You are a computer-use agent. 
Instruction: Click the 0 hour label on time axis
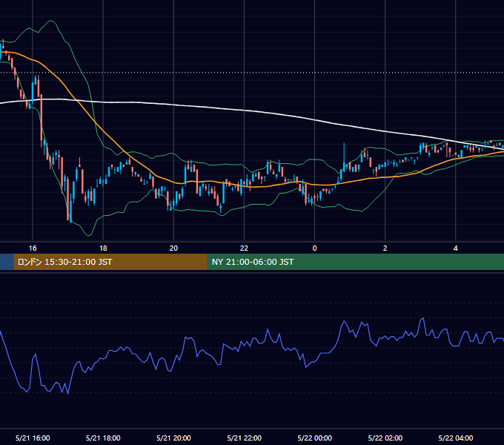point(315,248)
